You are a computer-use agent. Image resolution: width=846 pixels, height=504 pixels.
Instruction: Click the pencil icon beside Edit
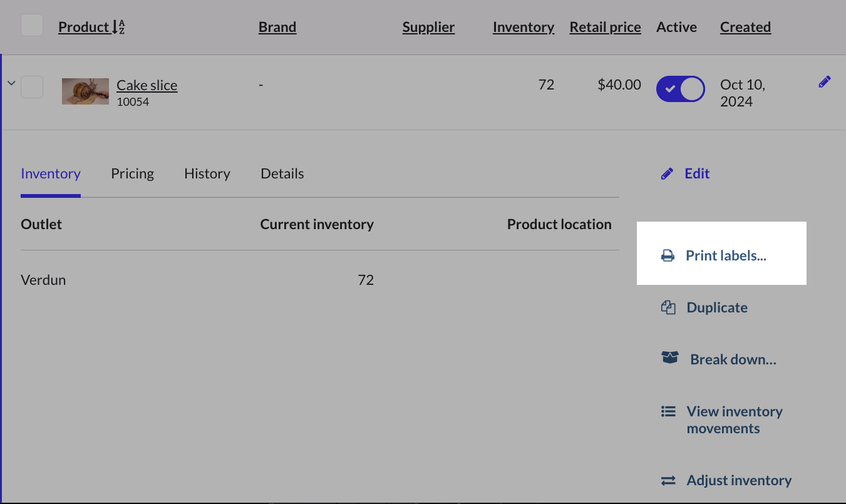pyautogui.click(x=668, y=173)
